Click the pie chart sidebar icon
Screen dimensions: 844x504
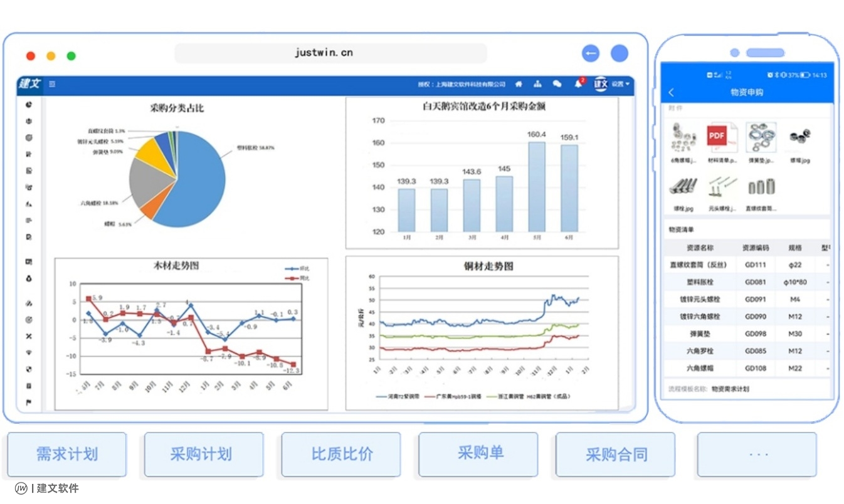click(x=29, y=105)
